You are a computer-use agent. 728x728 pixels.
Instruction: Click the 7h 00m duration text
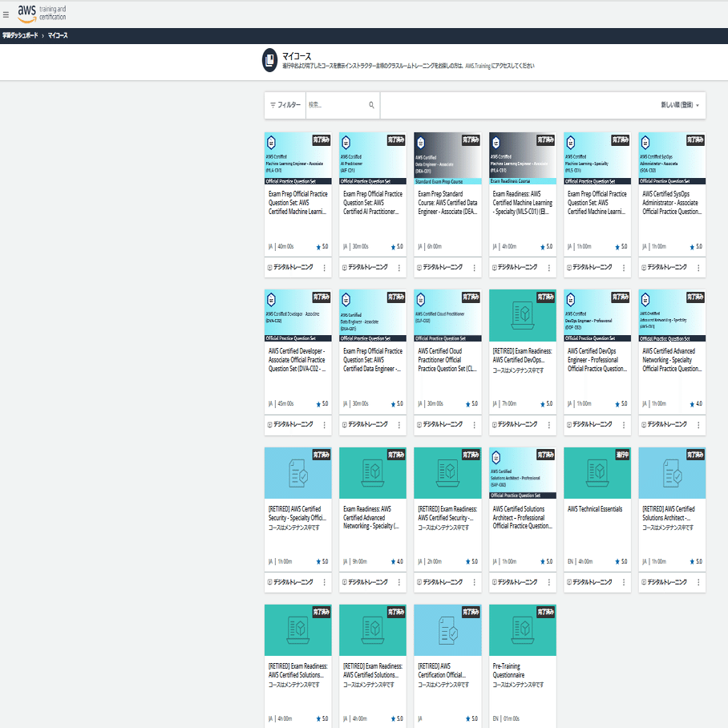click(x=509, y=404)
